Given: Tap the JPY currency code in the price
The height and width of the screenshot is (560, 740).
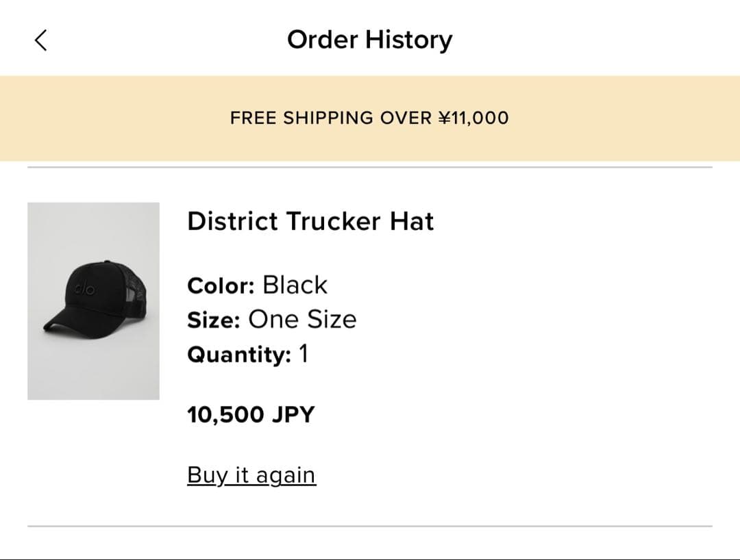Looking at the screenshot, I should [x=293, y=414].
